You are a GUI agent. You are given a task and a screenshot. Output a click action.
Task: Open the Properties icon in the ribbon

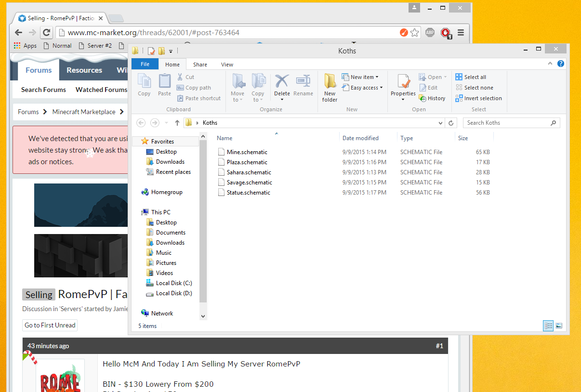(x=403, y=82)
